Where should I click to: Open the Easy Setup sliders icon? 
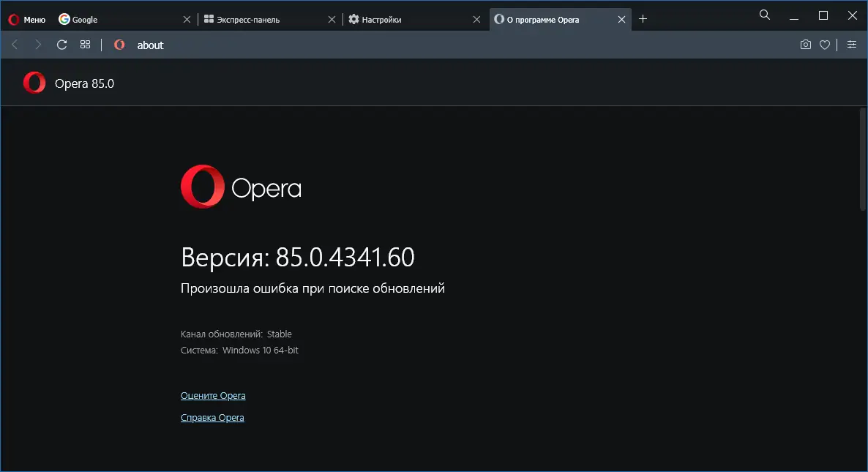tap(851, 45)
